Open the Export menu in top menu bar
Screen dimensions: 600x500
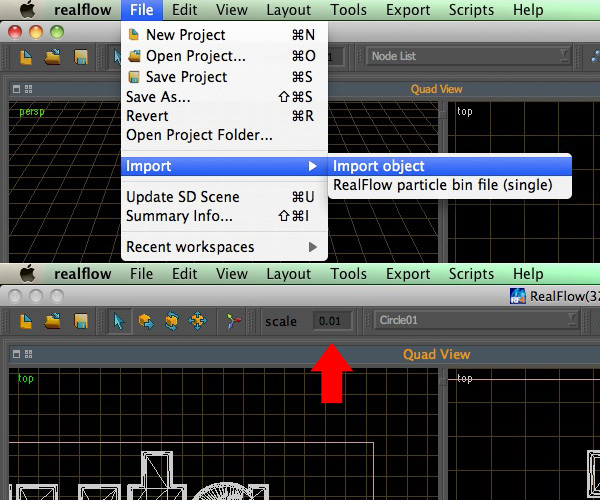(408, 10)
